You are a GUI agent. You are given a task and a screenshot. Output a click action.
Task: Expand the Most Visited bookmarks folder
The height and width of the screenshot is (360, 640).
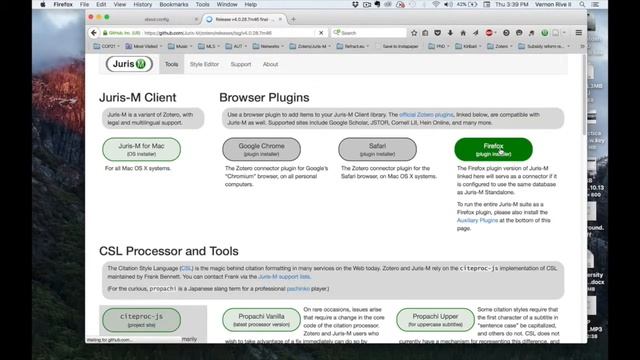pyautogui.click(x=144, y=46)
